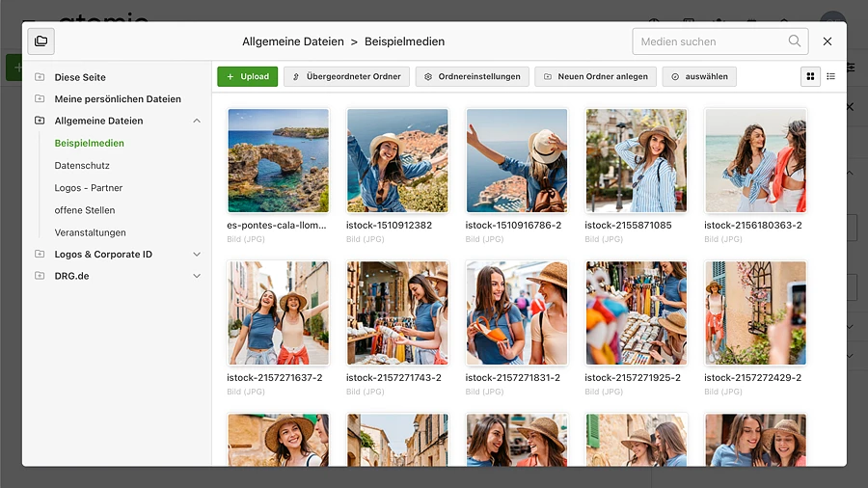Close the media dialog with the X
Viewport: 868px width, 488px height.
tap(827, 41)
